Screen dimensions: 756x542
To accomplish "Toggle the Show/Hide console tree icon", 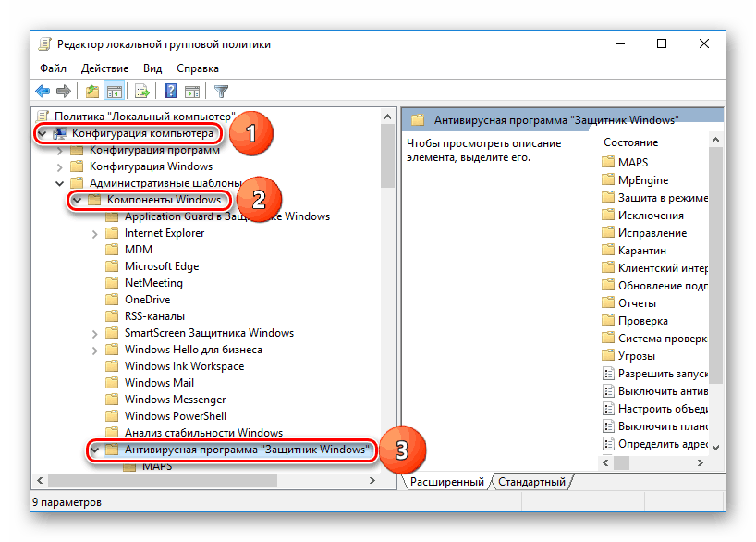I will 115,91.
